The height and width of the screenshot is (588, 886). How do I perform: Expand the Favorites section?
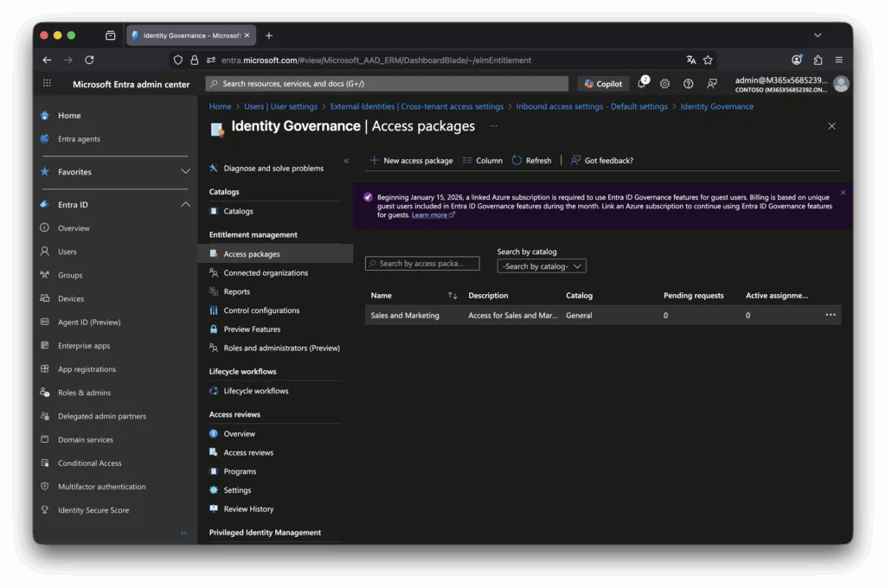(x=185, y=172)
